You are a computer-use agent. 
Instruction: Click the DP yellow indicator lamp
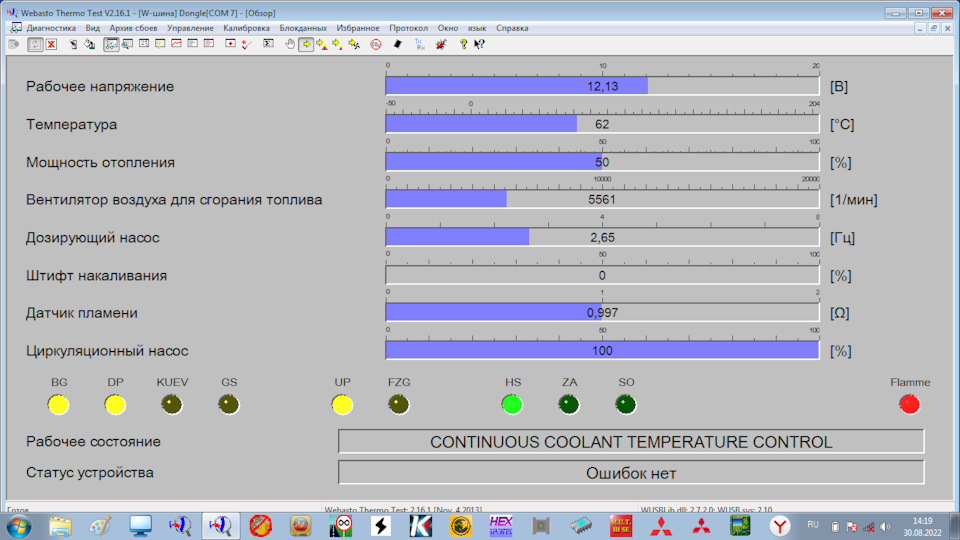tap(115, 405)
